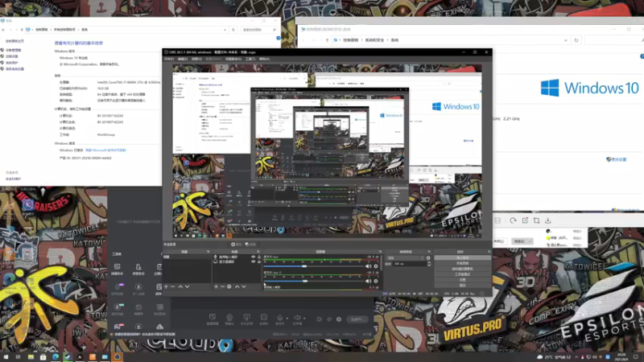Viewport: 644px width, 362px height.
Task: Open first tool icon in streaming app toolbox
Action: (x=117, y=267)
